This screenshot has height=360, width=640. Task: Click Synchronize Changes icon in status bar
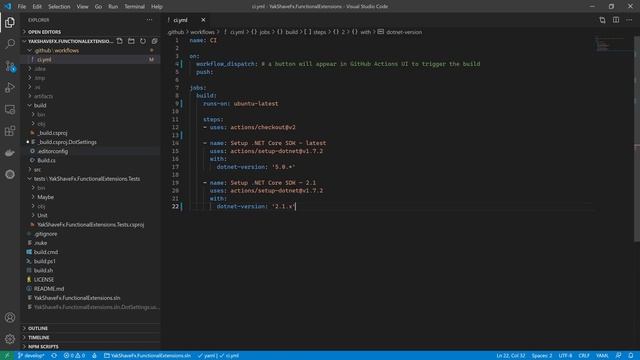[54, 356]
